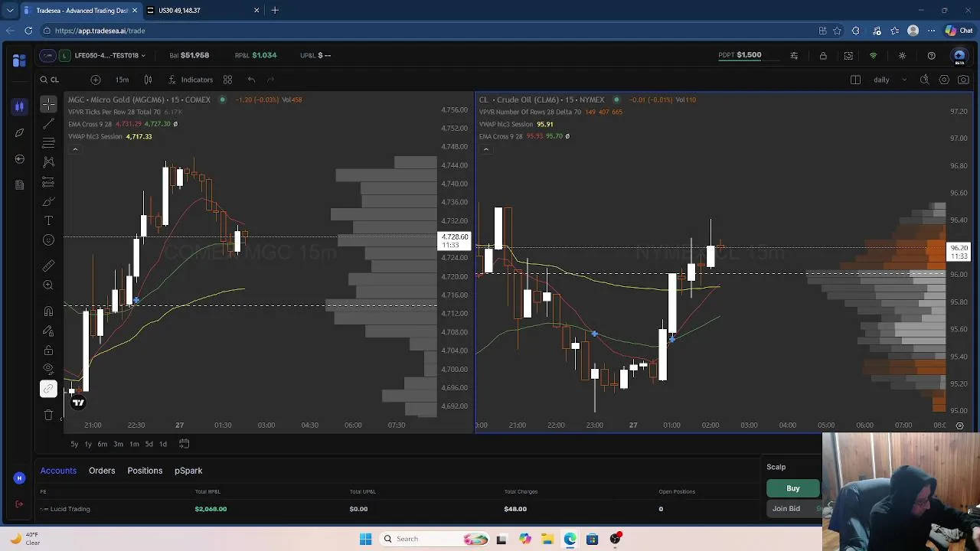This screenshot has height=551, width=980.
Task: Click the trade settings sliders icon
Action: tap(794, 55)
